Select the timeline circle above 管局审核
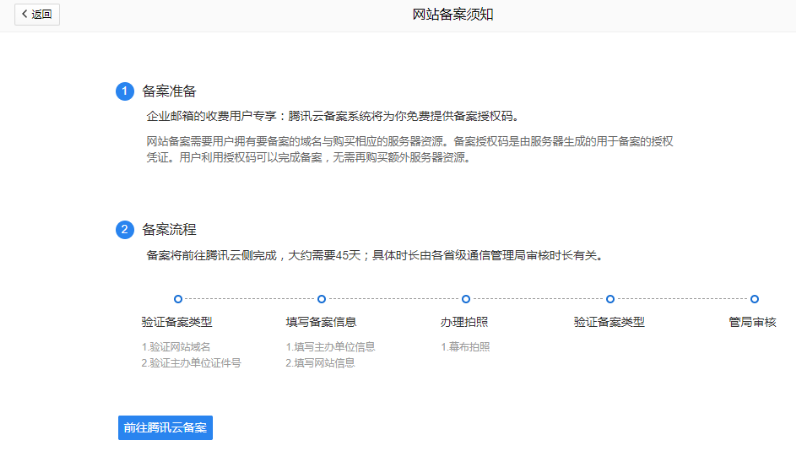Screen dimensions: 800x468 tap(754, 298)
